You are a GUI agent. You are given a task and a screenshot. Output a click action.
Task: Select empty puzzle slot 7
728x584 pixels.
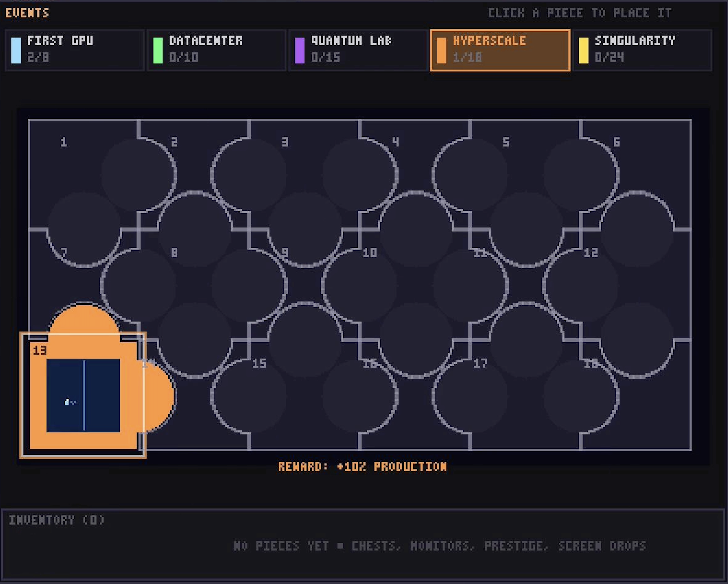tap(83, 285)
